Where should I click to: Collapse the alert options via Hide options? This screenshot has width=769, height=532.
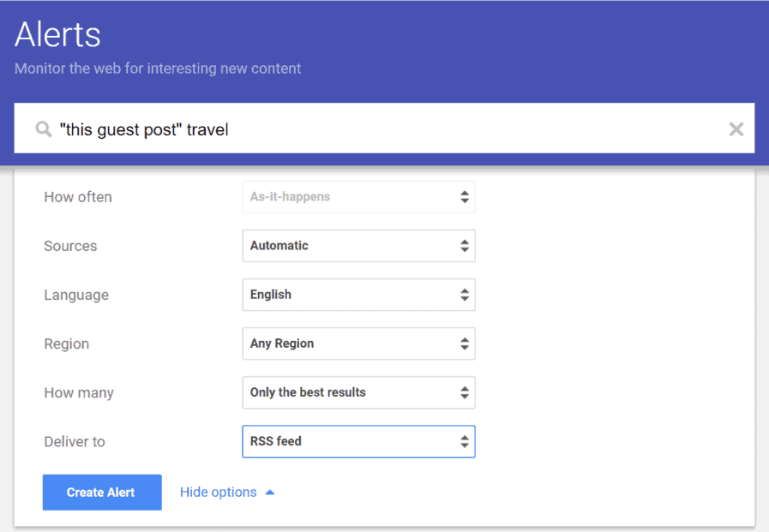(218, 492)
